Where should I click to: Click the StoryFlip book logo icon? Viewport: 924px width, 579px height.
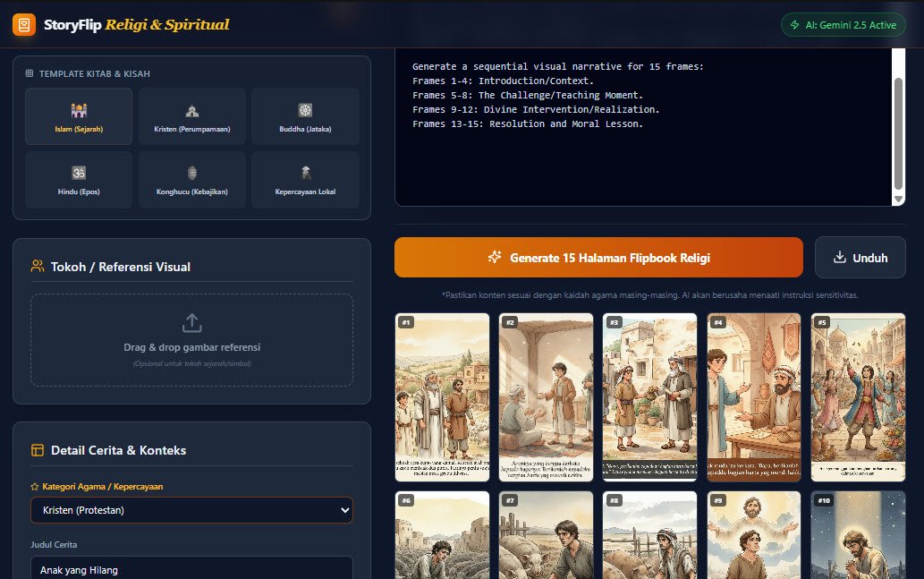coord(24,25)
